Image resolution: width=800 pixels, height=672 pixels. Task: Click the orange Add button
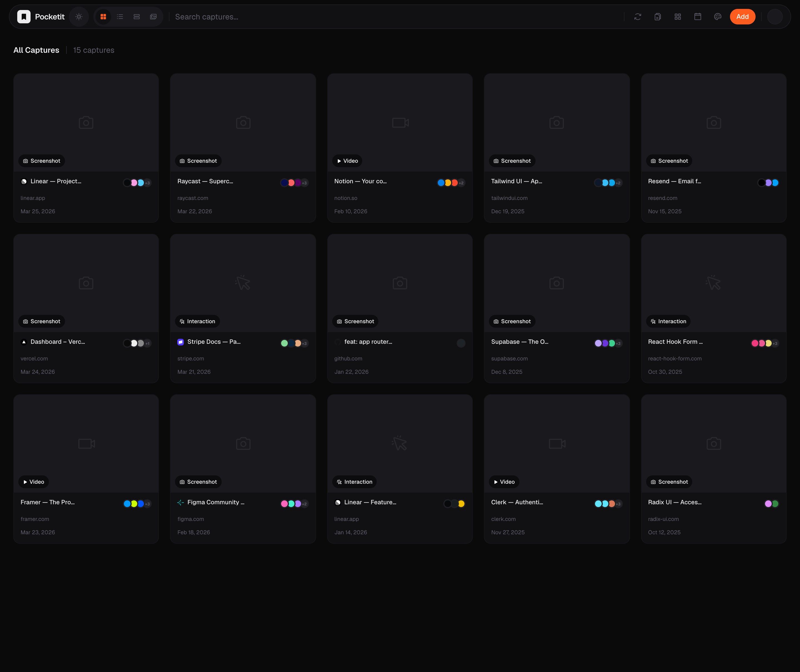(x=742, y=17)
